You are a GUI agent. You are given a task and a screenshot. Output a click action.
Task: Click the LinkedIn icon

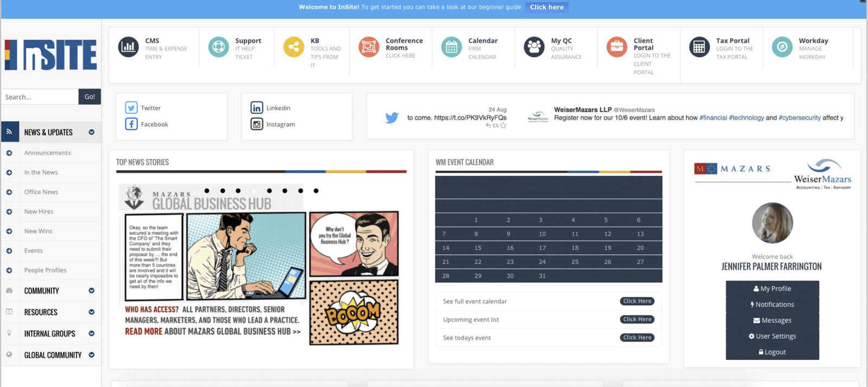pos(257,107)
